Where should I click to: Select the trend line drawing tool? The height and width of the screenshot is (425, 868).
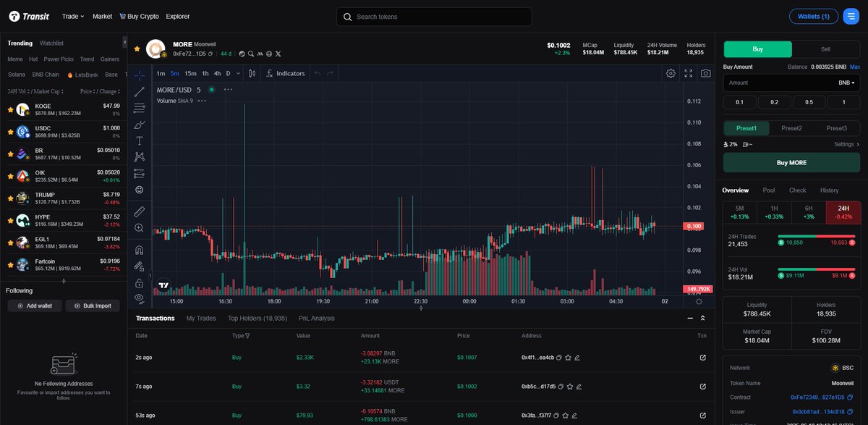(140, 91)
